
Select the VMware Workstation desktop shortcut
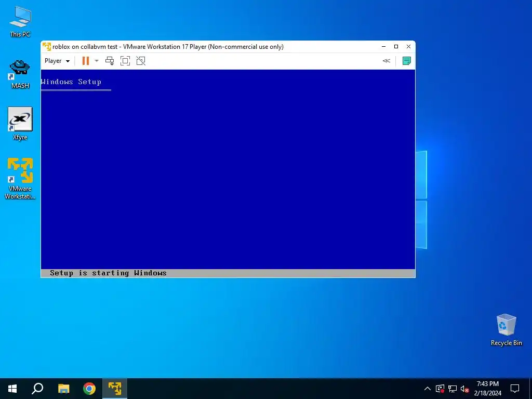[x=20, y=179]
